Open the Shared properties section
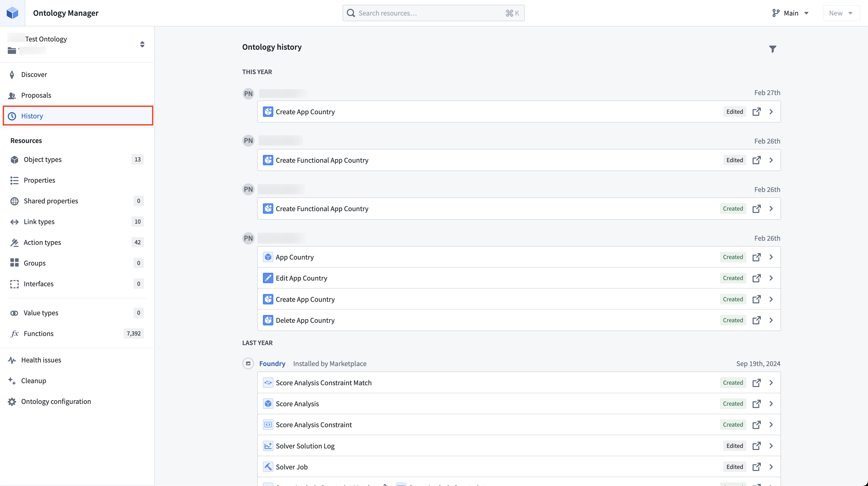The image size is (868, 486). 77,201
